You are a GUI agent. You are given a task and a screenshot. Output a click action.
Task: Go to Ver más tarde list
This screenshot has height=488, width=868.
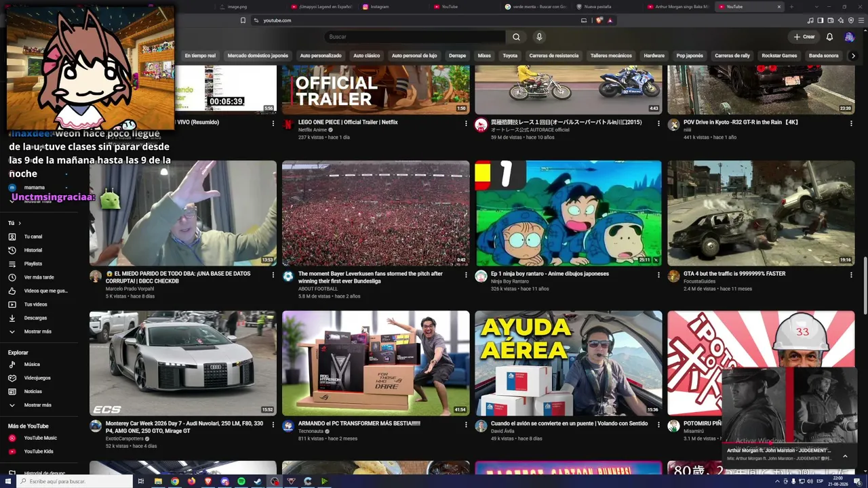39,277
